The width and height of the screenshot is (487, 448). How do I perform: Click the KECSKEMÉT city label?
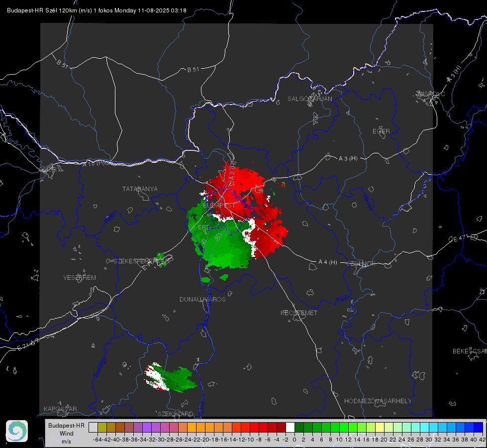[299, 313]
